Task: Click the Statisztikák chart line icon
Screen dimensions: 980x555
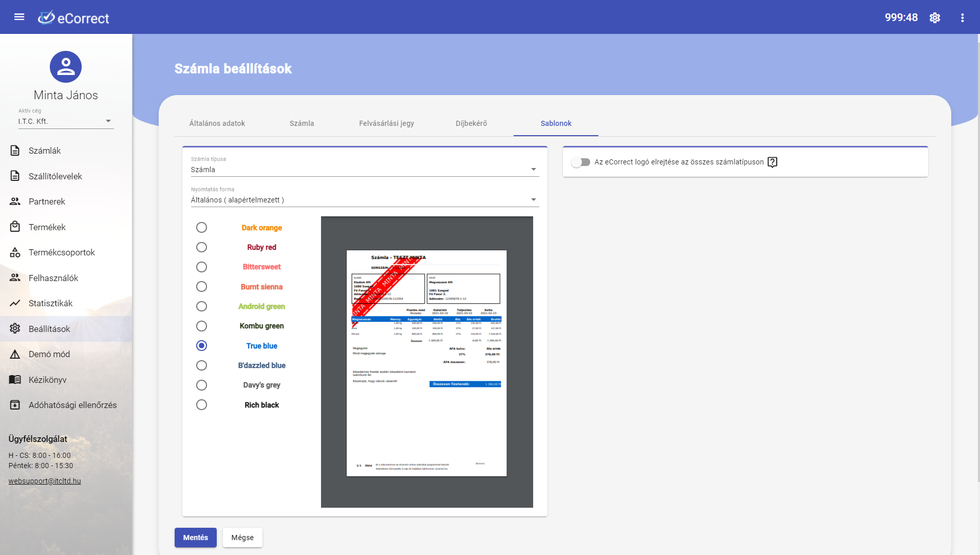Action: 15,303
